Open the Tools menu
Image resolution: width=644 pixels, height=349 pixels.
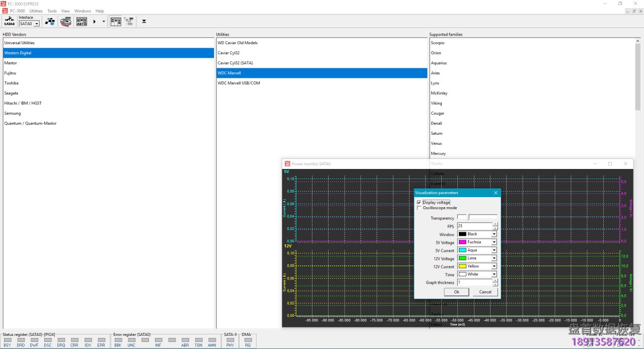51,11
